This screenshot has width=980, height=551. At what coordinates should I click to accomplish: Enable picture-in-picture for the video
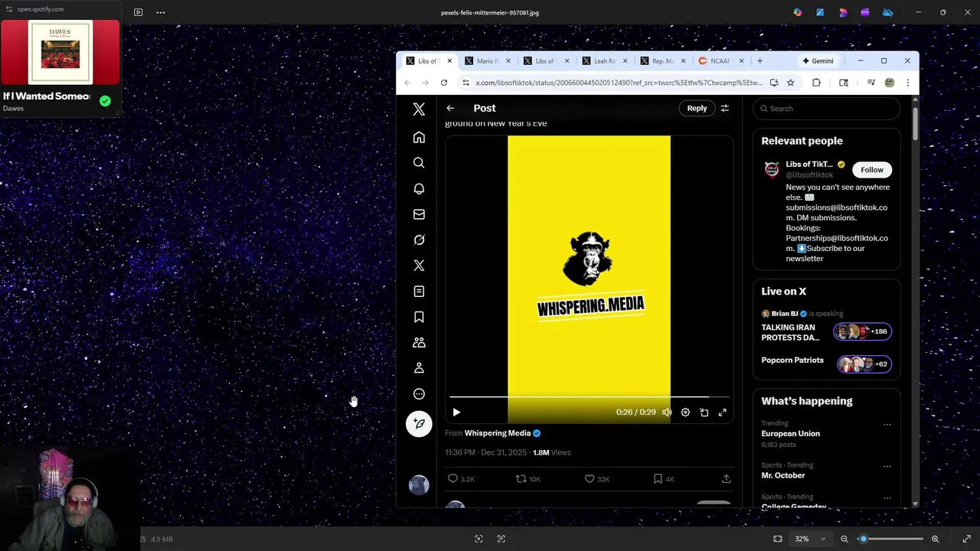704,412
